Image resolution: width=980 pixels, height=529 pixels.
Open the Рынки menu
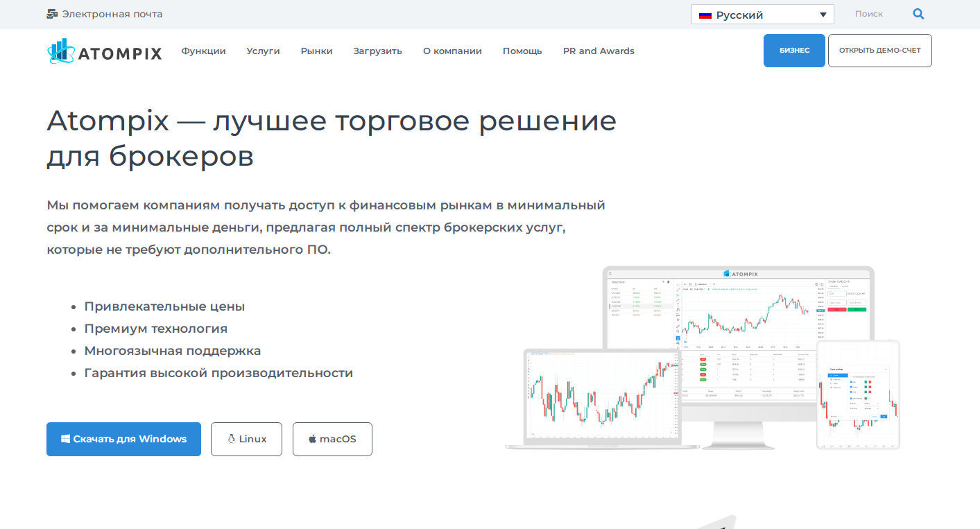click(317, 51)
